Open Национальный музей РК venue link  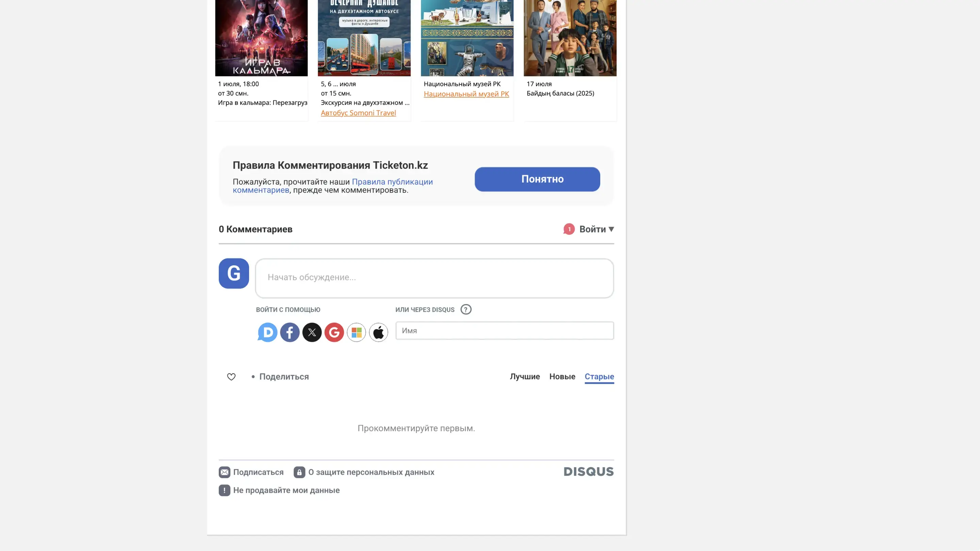466,94
